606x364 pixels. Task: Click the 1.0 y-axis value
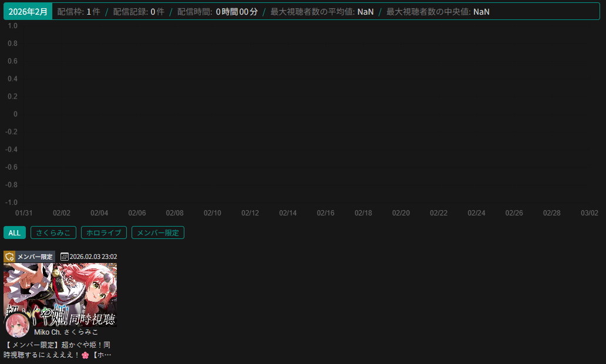point(13,26)
